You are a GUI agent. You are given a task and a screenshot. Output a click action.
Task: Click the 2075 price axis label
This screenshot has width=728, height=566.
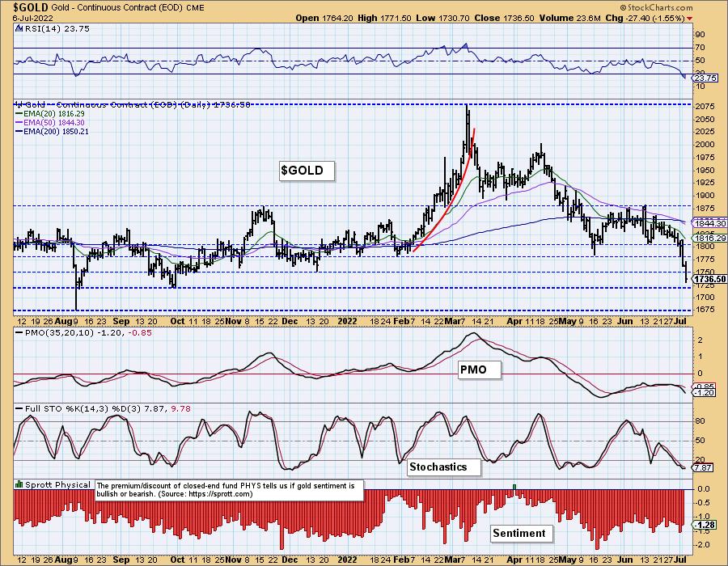point(705,107)
